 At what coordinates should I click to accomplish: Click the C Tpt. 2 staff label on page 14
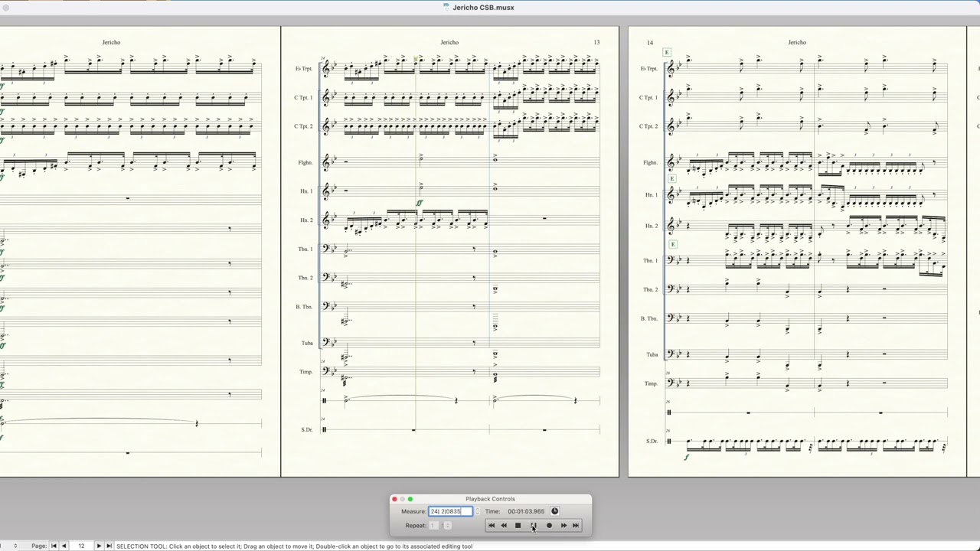tap(648, 126)
